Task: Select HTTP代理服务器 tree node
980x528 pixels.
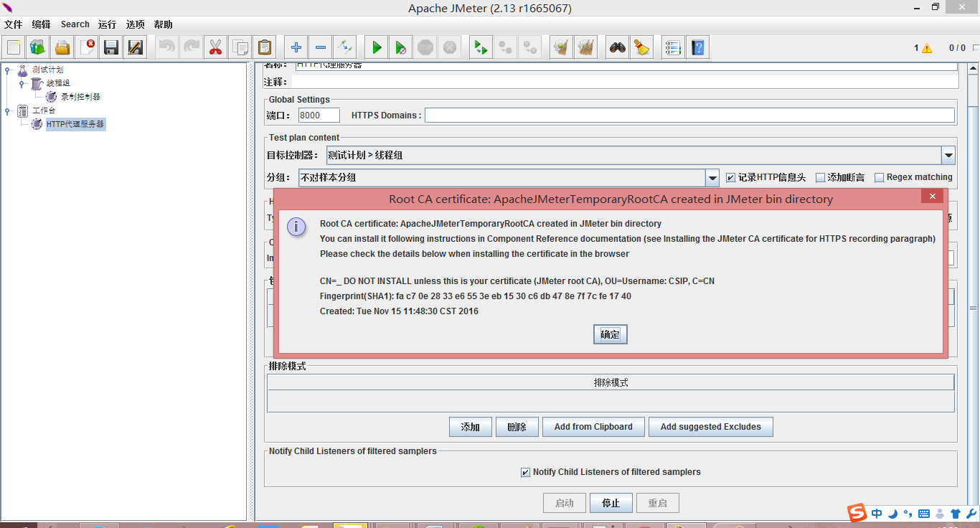Action: [75, 124]
